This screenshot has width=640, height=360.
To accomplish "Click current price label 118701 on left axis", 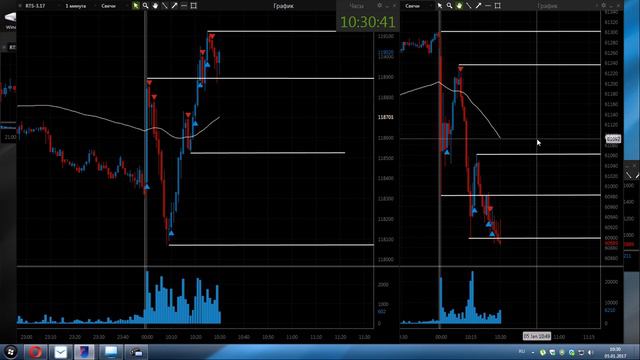I will 386,117.
